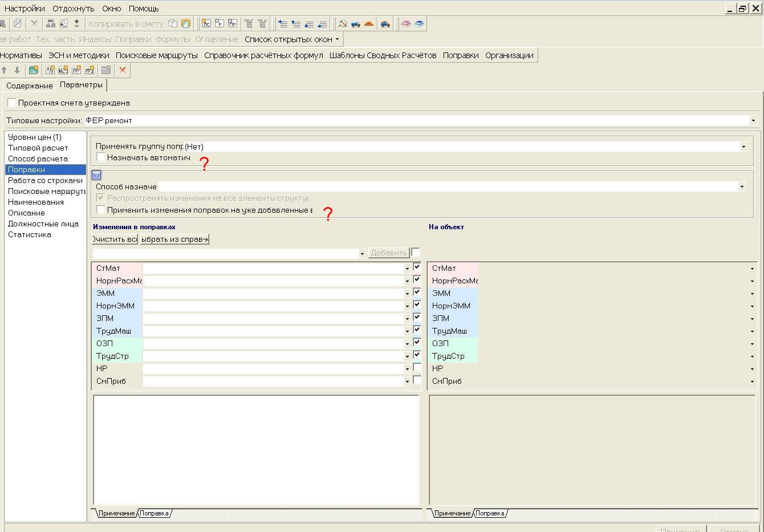This screenshot has width=764, height=532.
Task: Click the % icon in the lower toolbar
Action: [x=50, y=70]
